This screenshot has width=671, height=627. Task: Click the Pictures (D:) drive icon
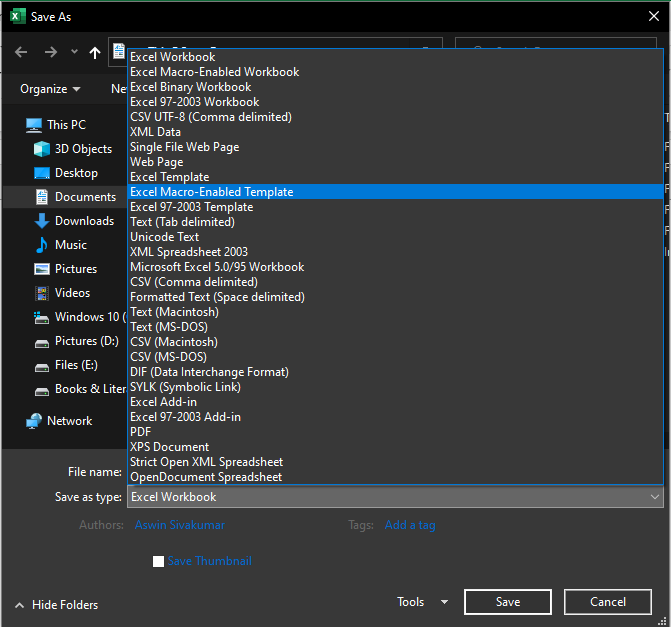42,343
